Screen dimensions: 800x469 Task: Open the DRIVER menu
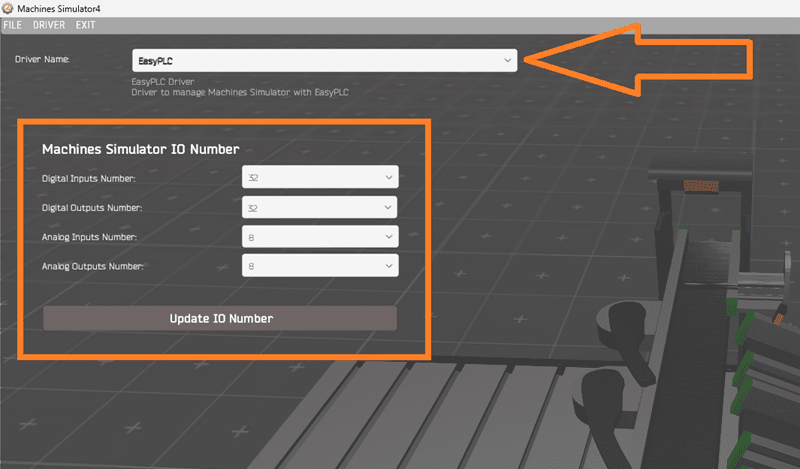pyautogui.click(x=49, y=24)
